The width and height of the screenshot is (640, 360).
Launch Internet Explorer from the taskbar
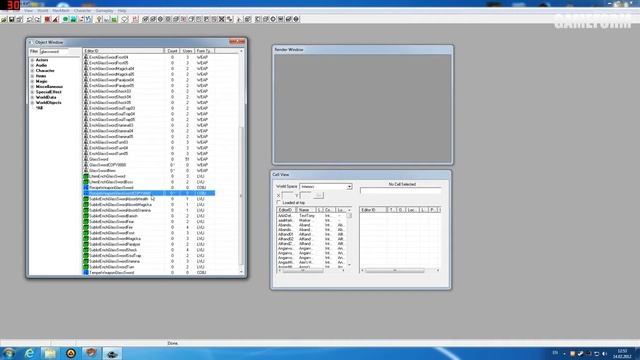(29, 353)
